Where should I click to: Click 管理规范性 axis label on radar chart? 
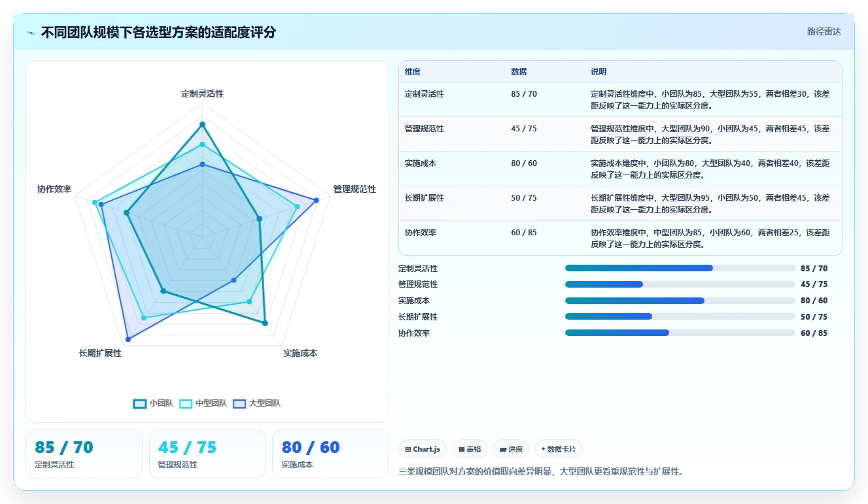click(355, 189)
